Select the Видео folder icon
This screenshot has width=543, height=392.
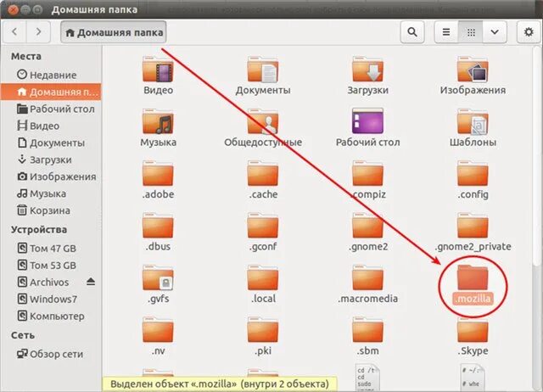[158, 70]
